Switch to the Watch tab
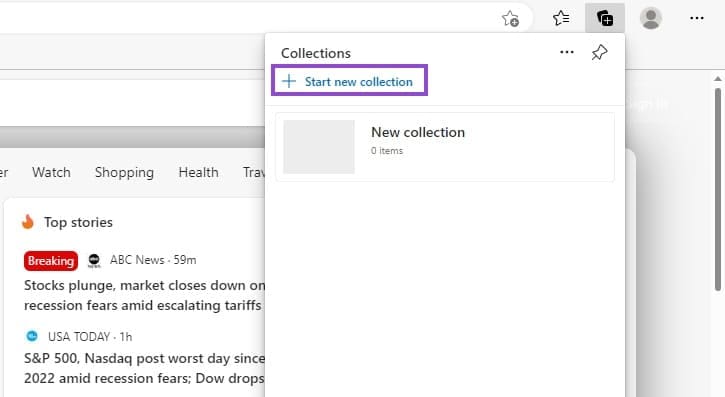The width and height of the screenshot is (725, 397). click(51, 172)
